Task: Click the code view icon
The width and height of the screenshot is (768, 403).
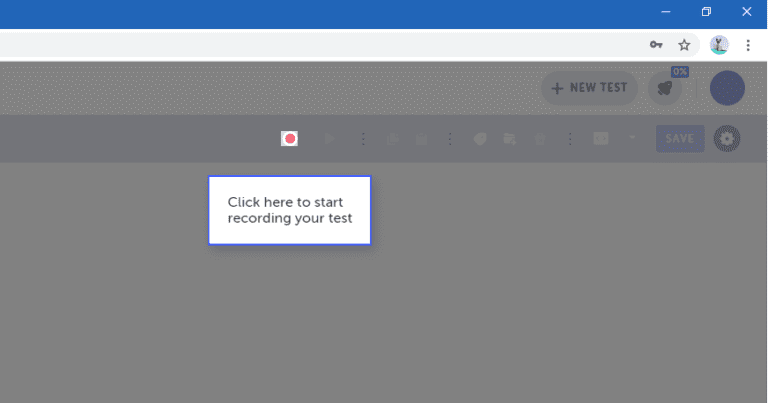Action: click(600, 139)
